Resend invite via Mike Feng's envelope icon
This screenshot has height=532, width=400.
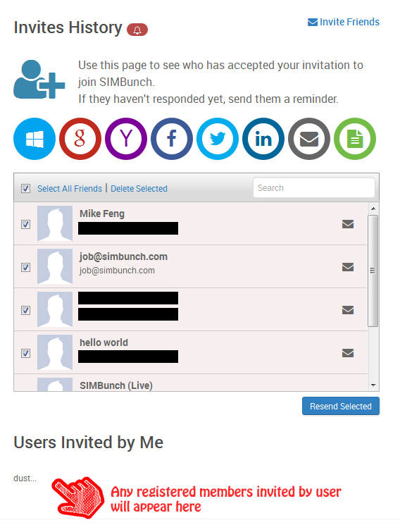point(348,224)
